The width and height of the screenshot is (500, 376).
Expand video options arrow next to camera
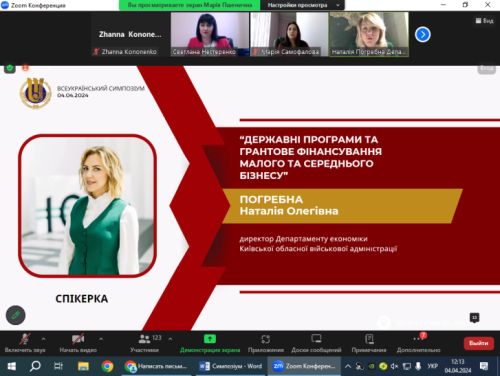[x=101, y=339]
